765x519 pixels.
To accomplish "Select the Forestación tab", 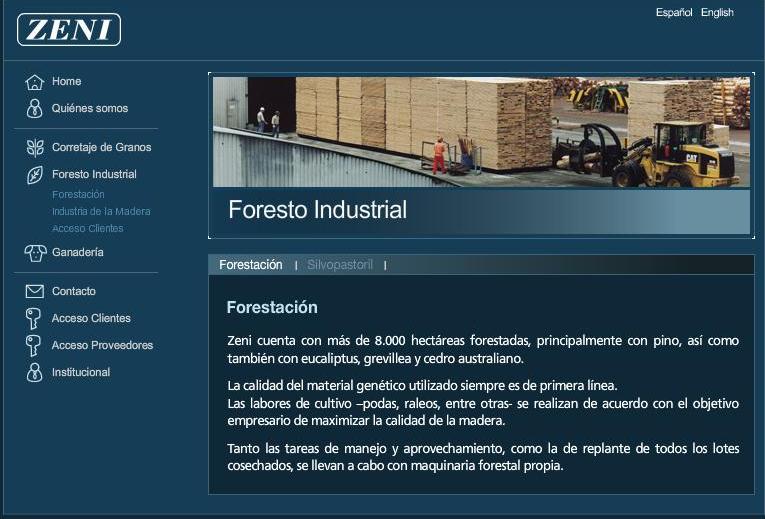I will tap(251, 265).
